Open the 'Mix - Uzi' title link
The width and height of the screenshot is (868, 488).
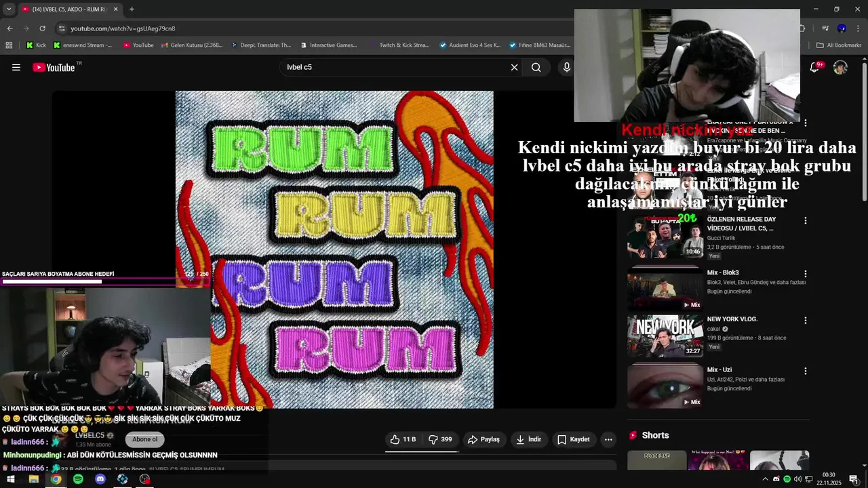click(719, 369)
